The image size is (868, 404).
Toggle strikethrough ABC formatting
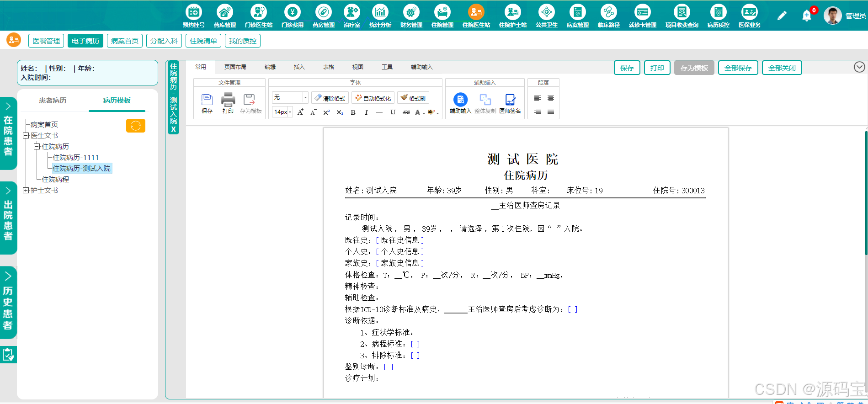point(406,112)
